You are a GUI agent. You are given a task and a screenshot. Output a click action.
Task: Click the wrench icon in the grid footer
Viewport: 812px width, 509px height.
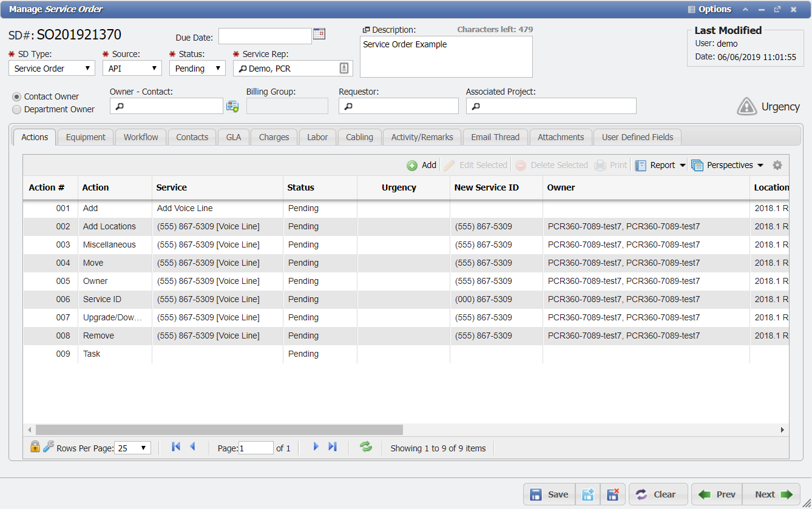pos(47,447)
